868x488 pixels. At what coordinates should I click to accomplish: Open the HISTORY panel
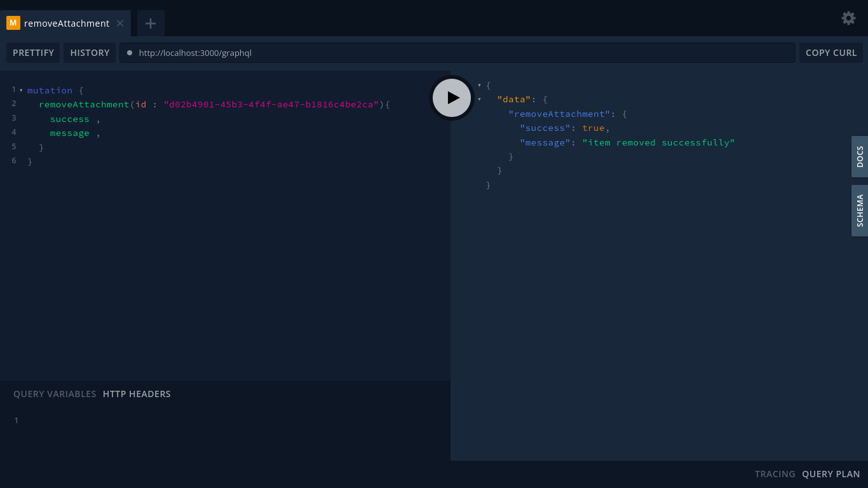click(x=90, y=53)
